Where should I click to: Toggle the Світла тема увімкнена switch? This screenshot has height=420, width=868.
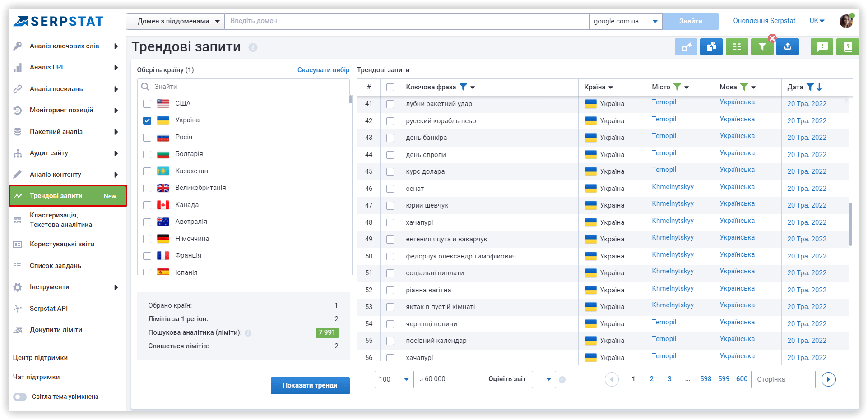coord(20,397)
